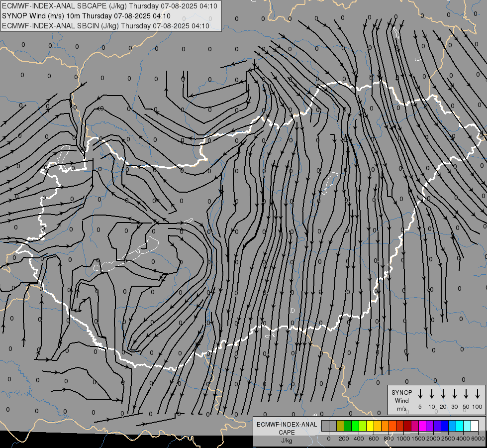
Task: Click the 800 tick label on CAPE scale
Action: [389, 439]
